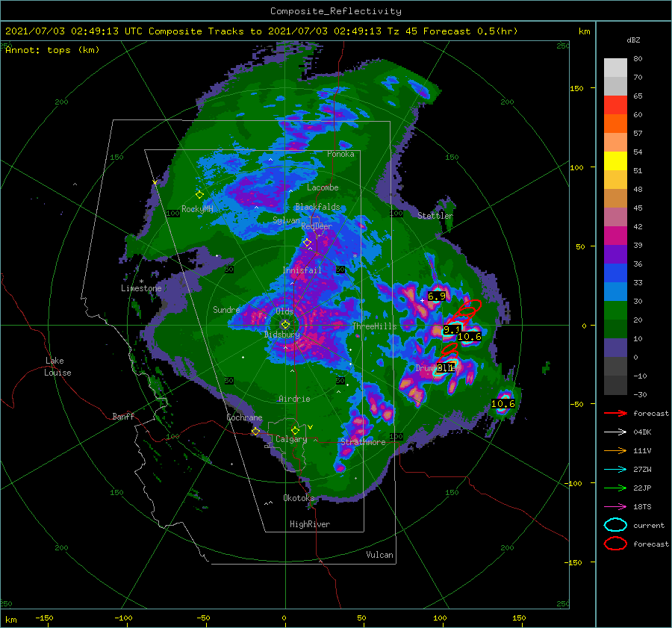672x628 pixels.
Task: Click the Airdrie city label
Action: (294, 399)
